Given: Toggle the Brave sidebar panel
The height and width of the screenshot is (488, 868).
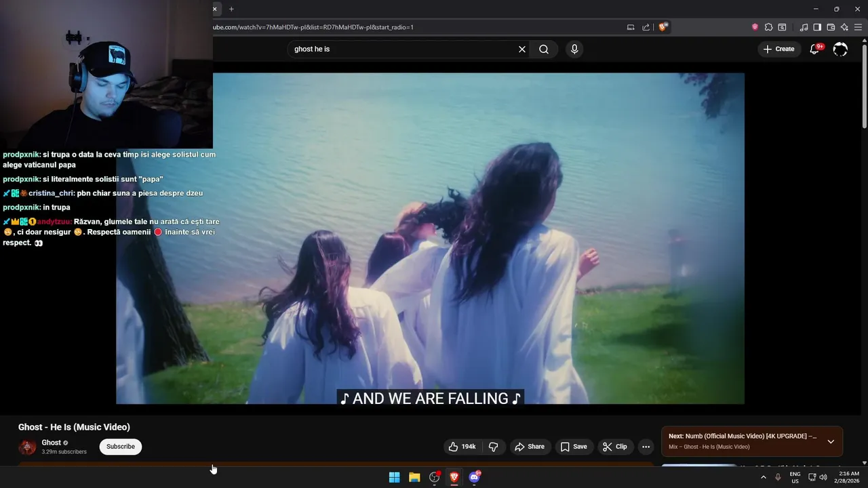Looking at the screenshot, I should pos(817,27).
